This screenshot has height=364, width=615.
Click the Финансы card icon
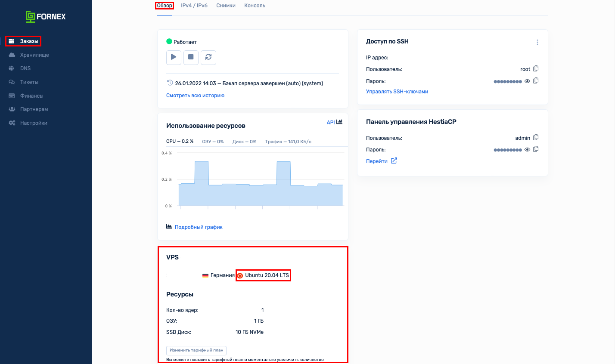pyautogui.click(x=12, y=96)
